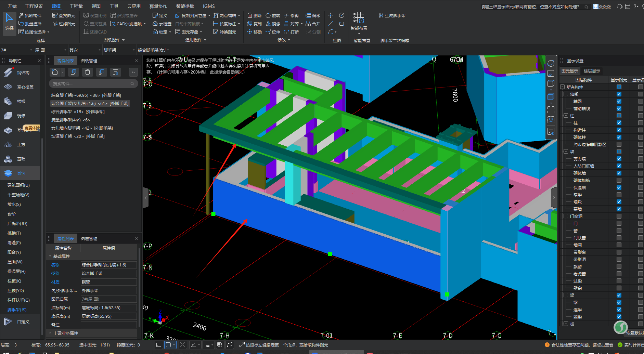Viewport: 644px width, 354px height.
Task: Click the 备注 value field
Action: pos(108,325)
